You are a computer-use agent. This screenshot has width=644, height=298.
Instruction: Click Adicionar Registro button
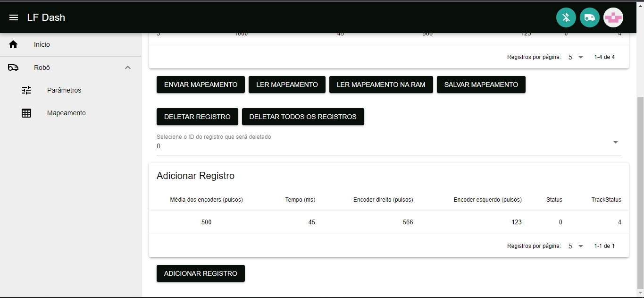click(201, 273)
